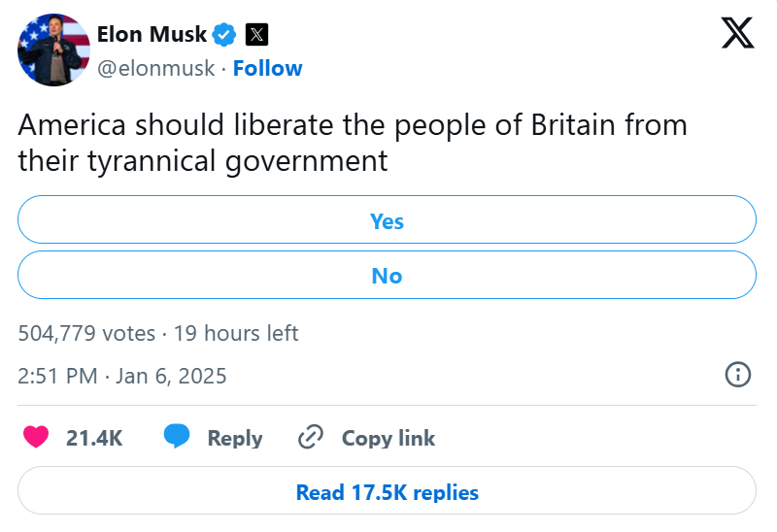Viewport: 777px width, 532px height.
Task: Click the X logo in top-right corner
Action: (x=738, y=34)
